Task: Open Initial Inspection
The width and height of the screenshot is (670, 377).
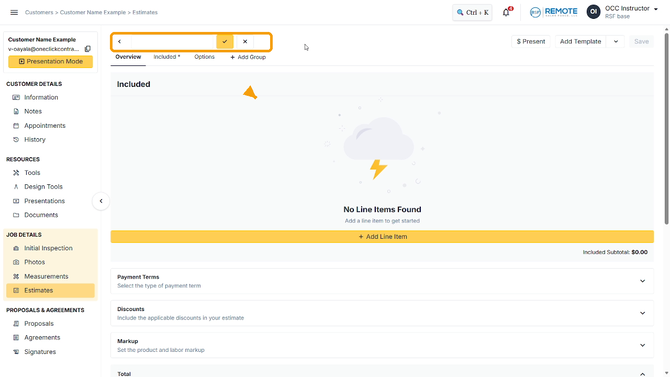Action: pos(48,248)
